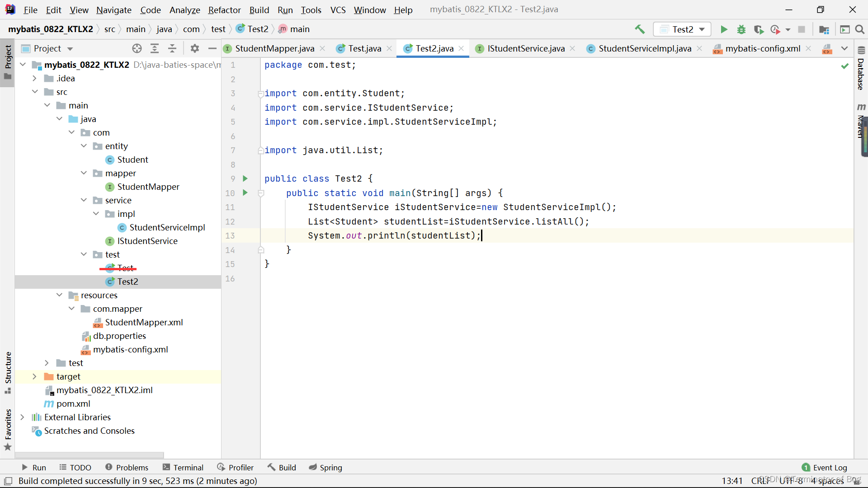
Task: Start debugging with the bug icon
Action: click(x=741, y=29)
